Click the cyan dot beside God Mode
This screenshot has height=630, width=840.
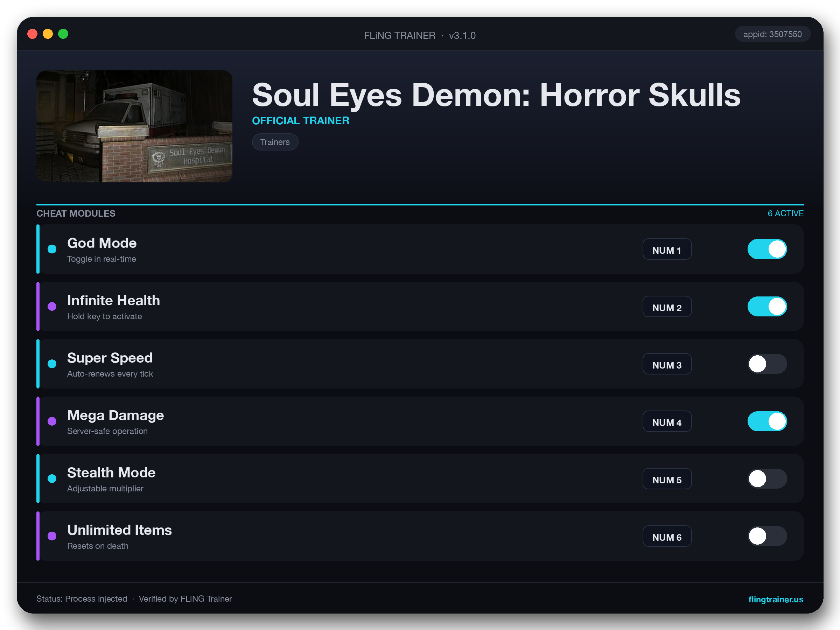pyautogui.click(x=52, y=249)
